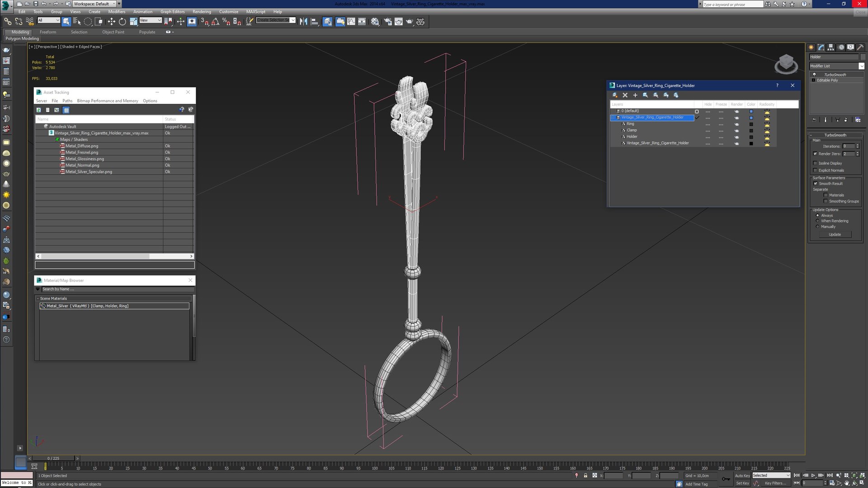Click the Angle Snap toggle icon

coord(215,21)
